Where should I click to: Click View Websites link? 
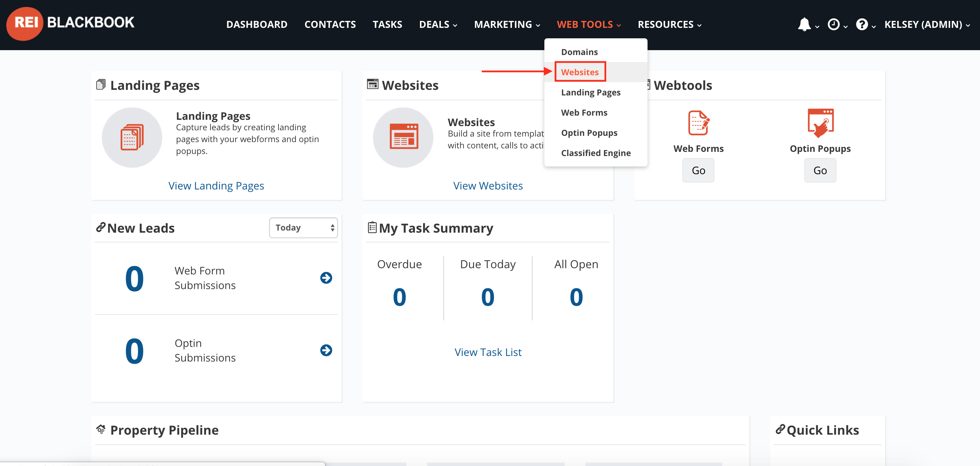488,186
